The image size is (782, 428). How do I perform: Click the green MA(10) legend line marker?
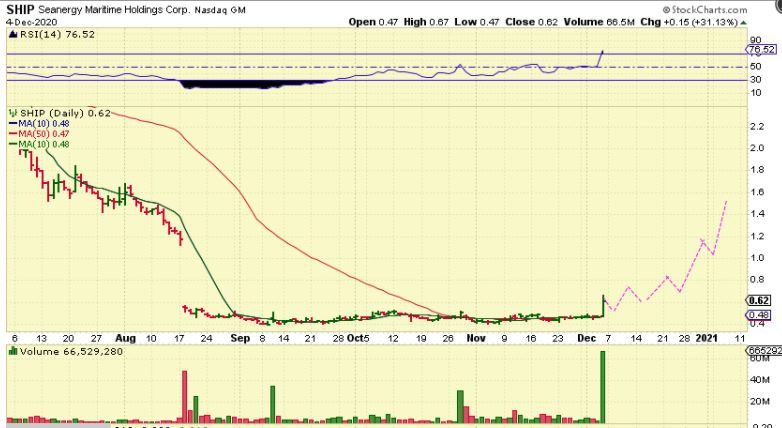pyautogui.click(x=13, y=144)
